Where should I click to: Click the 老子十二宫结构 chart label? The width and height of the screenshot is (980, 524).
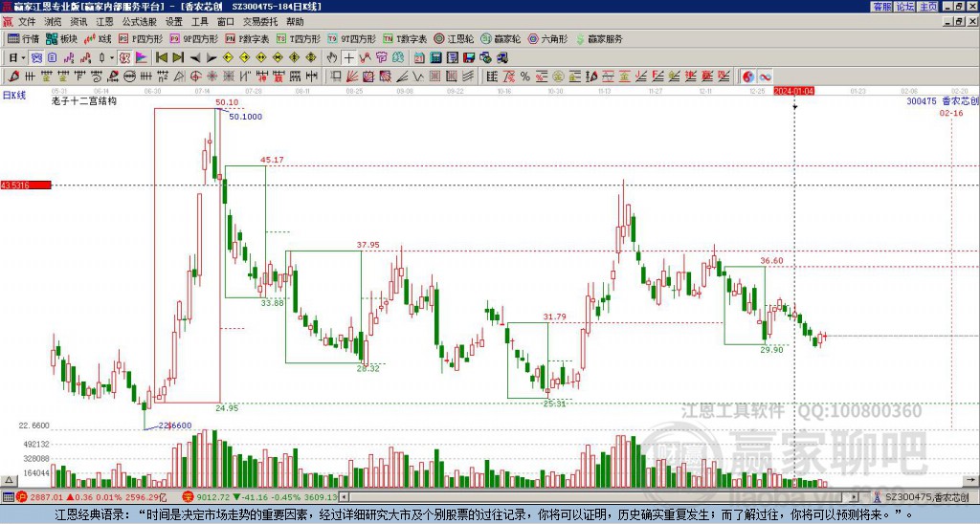pos(84,101)
